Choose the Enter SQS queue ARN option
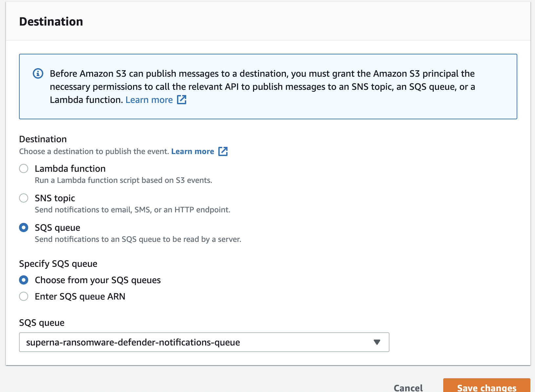535x392 pixels. click(23, 296)
